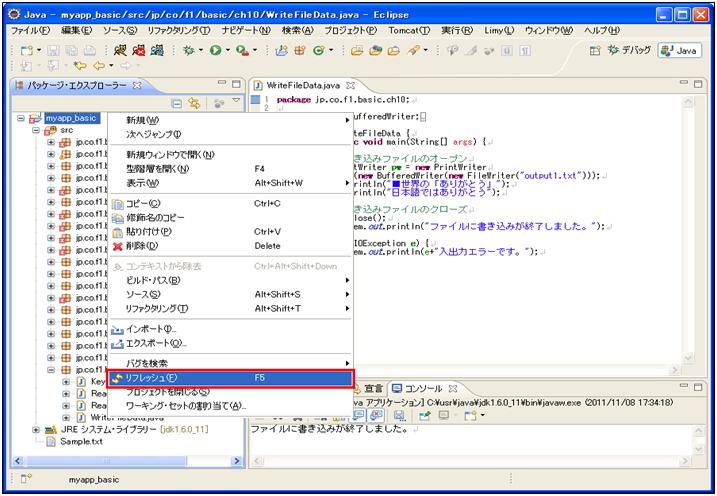Expand the JRE システム・ライブラリー node
The width and height of the screenshot is (717, 496).
click(36, 429)
